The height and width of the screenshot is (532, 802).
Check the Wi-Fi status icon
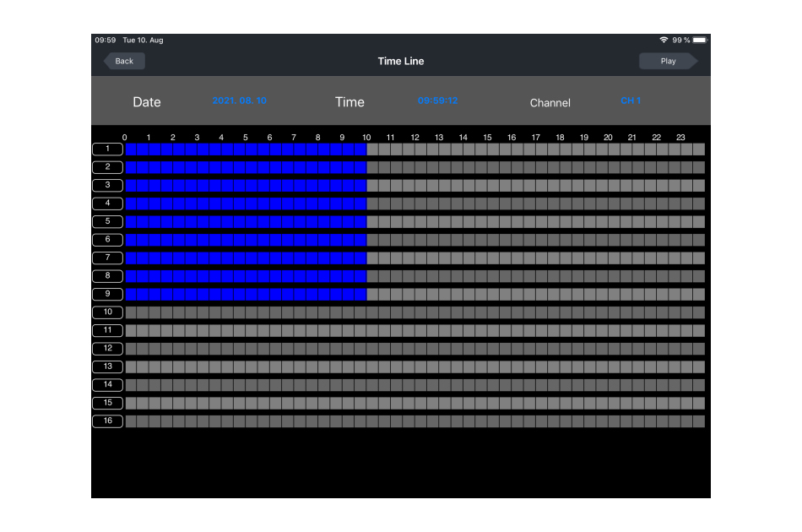[664, 40]
